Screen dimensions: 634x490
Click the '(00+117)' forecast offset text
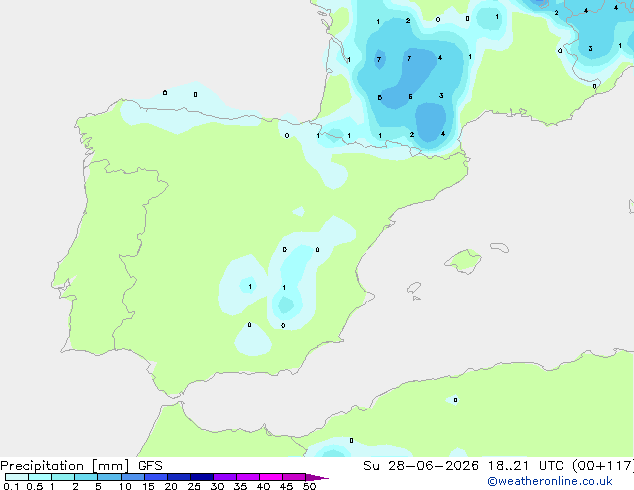(603, 466)
